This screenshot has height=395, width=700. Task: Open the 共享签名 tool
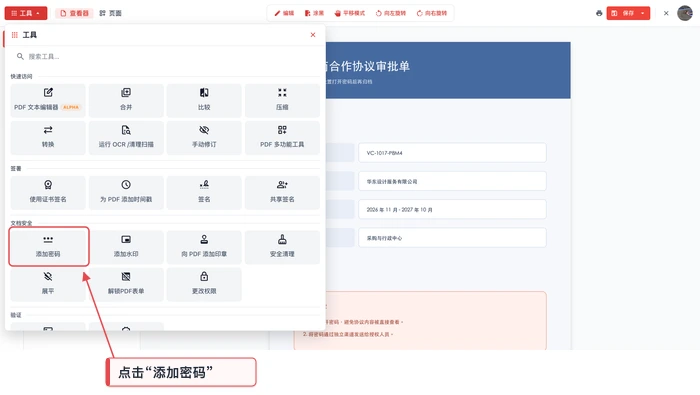point(282,192)
